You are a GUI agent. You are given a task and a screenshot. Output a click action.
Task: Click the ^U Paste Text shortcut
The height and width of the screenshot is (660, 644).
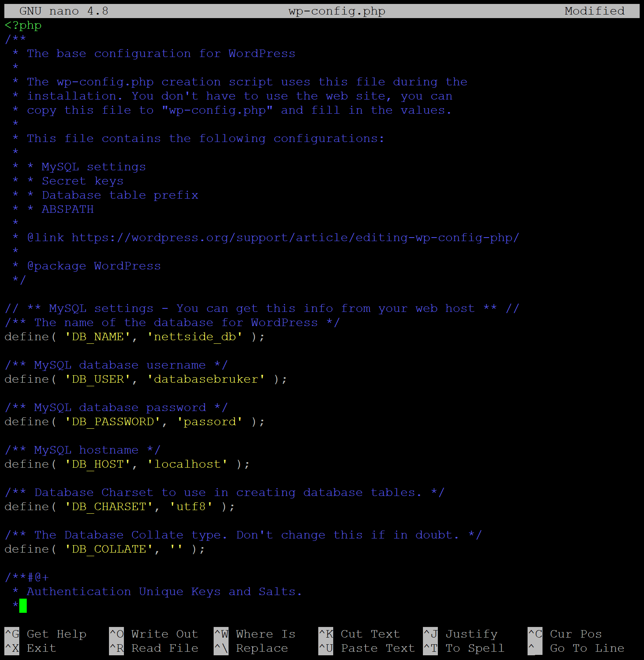click(x=366, y=648)
